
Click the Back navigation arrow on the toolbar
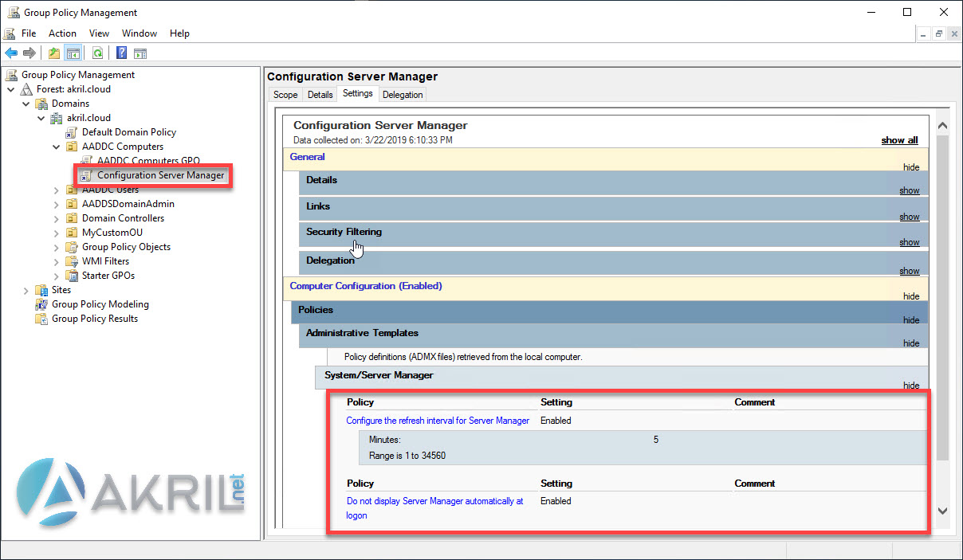[11, 53]
